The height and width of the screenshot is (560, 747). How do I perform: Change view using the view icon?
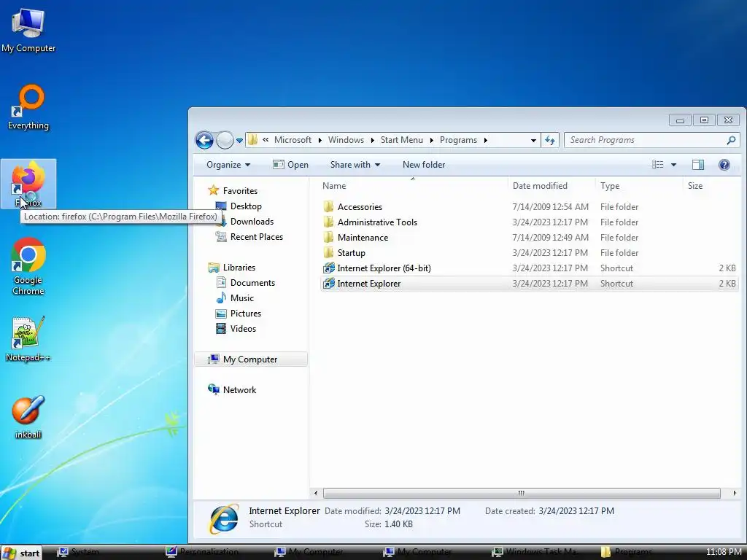pos(658,165)
